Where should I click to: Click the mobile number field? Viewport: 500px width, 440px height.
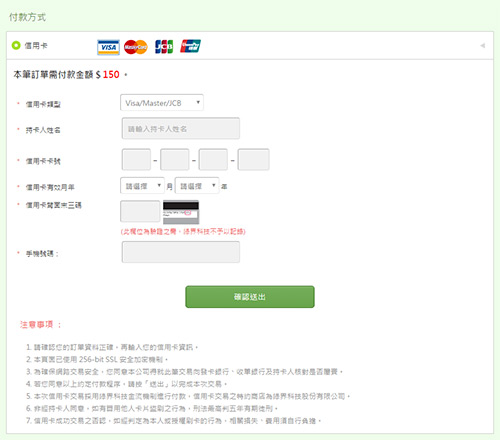coord(181,252)
